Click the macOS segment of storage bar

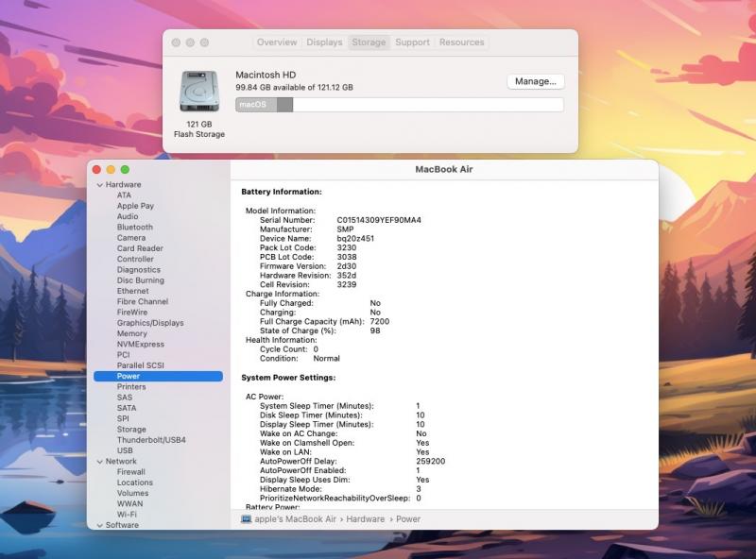[x=256, y=105]
